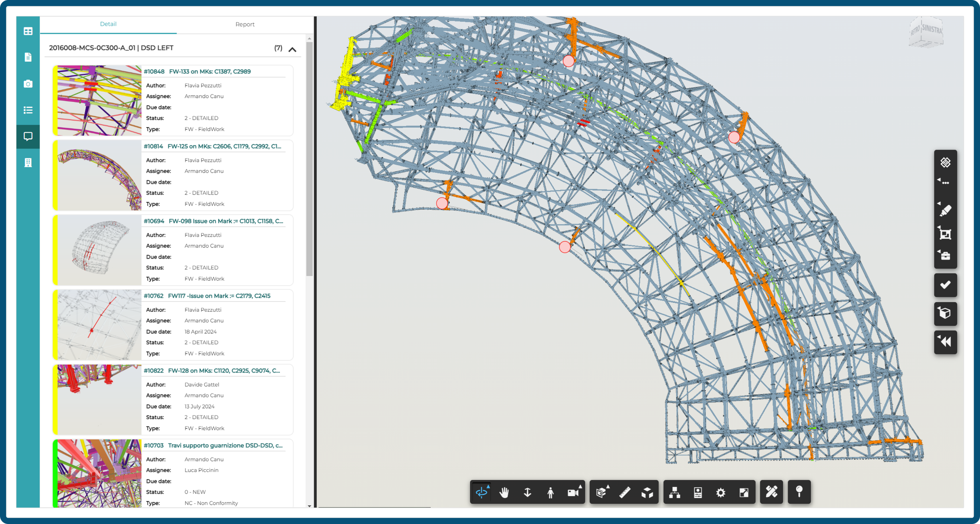The height and width of the screenshot is (524, 980).
Task: Switch to the Report tab
Action: [x=245, y=24]
